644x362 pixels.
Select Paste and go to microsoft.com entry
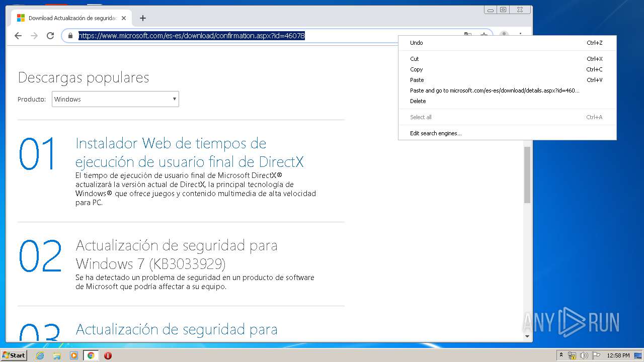[507, 90]
